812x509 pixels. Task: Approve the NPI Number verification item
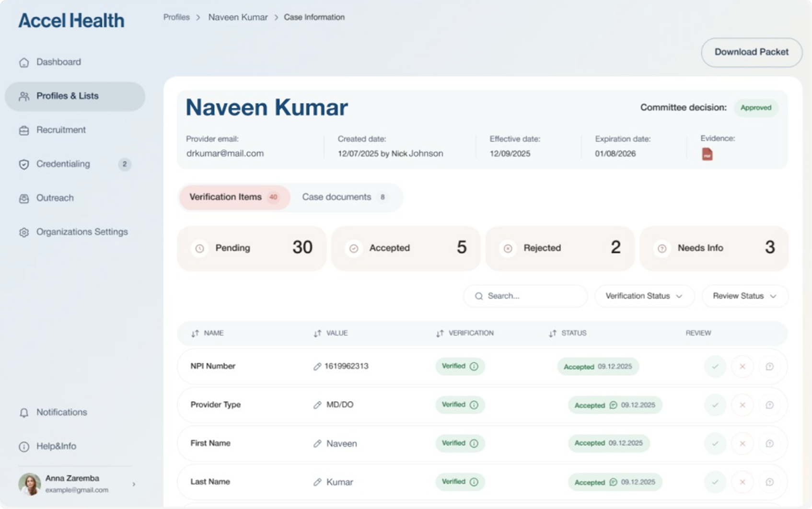(x=715, y=366)
